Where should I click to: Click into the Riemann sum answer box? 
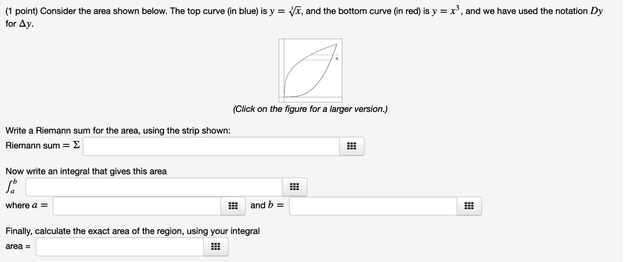click(x=211, y=146)
